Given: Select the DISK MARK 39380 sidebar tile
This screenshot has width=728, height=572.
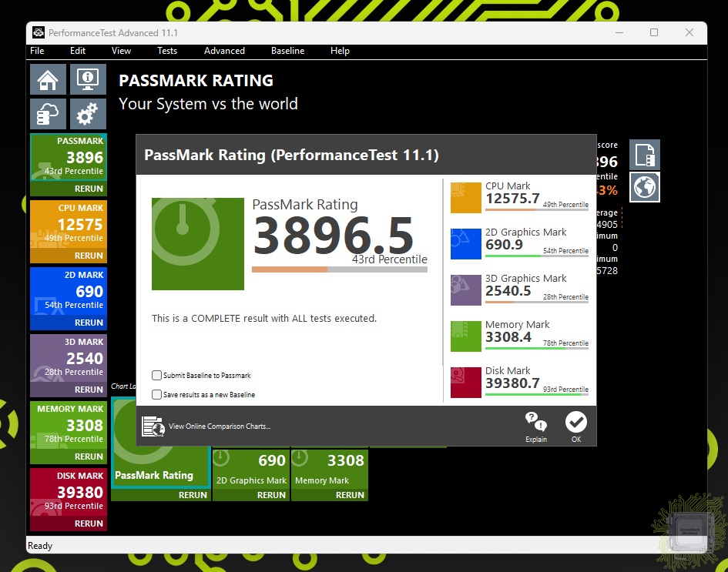Looking at the screenshot, I should (69, 492).
